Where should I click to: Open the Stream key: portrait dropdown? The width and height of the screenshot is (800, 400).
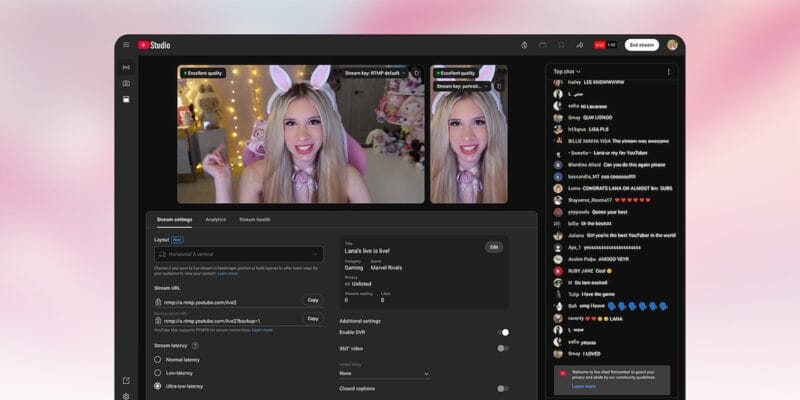pos(462,87)
